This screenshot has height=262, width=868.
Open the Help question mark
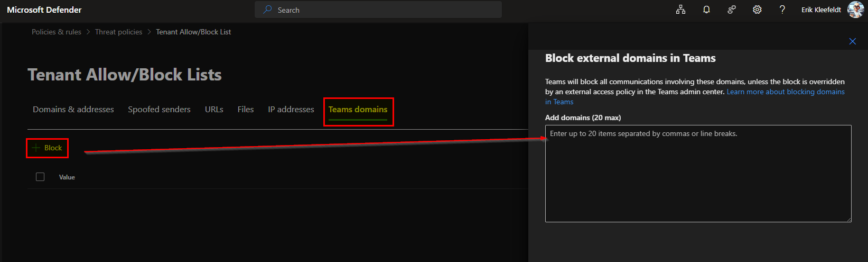coord(782,10)
